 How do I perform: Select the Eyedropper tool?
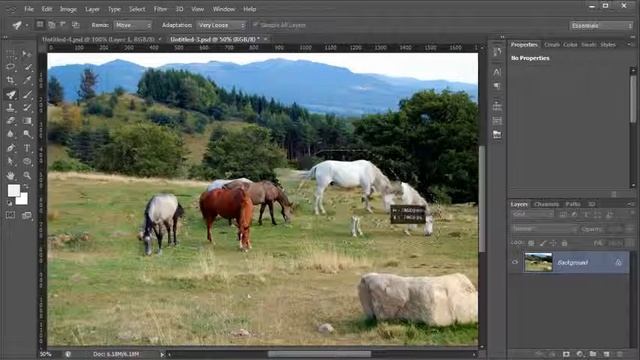click(x=27, y=80)
